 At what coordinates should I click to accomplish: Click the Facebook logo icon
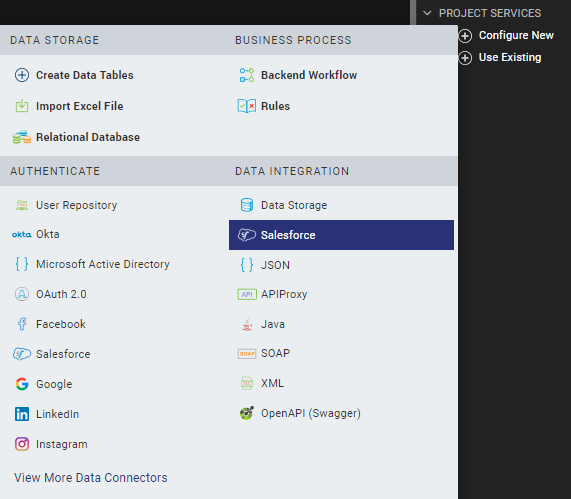click(22, 324)
